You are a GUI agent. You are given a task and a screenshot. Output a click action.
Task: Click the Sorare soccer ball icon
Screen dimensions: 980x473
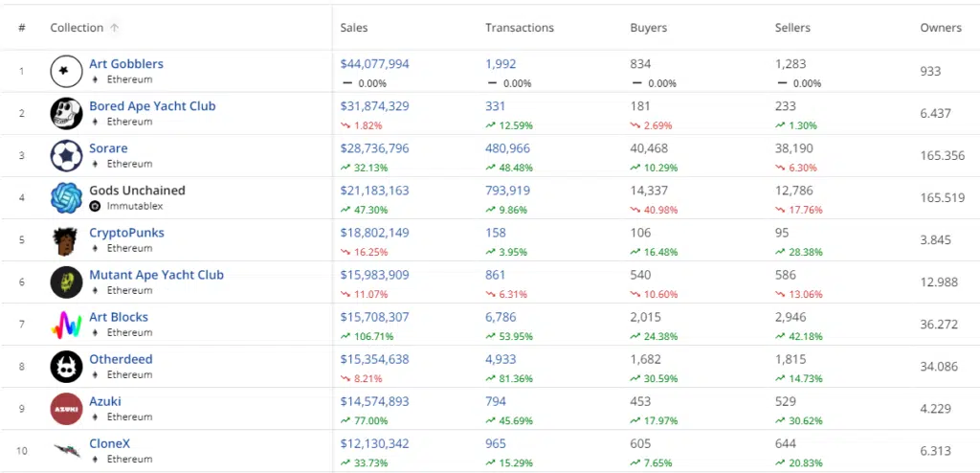click(x=66, y=156)
